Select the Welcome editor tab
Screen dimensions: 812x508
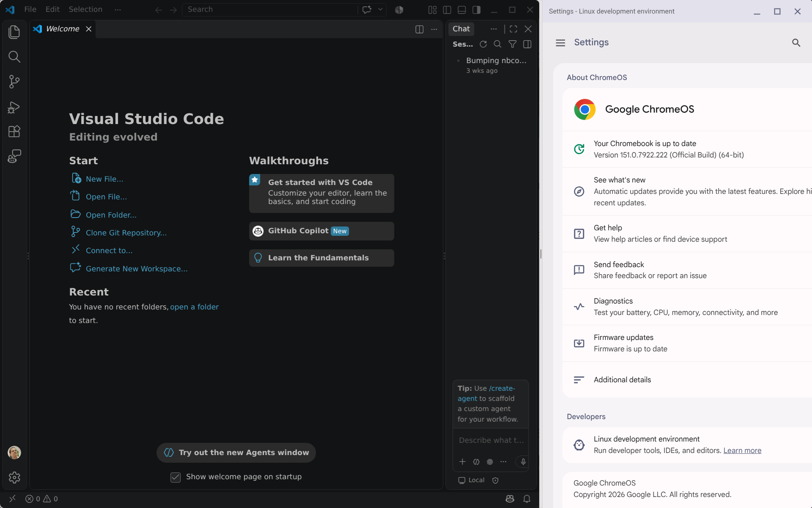(x=63, y=29)
